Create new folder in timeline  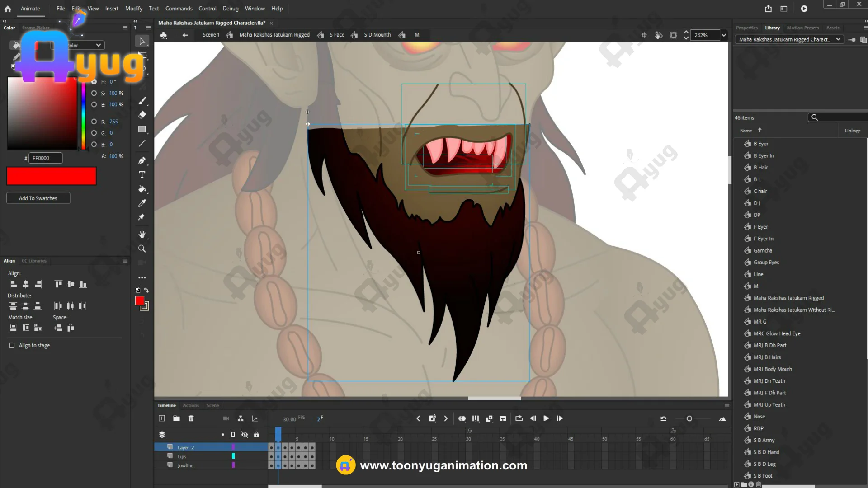pos(176,418)
